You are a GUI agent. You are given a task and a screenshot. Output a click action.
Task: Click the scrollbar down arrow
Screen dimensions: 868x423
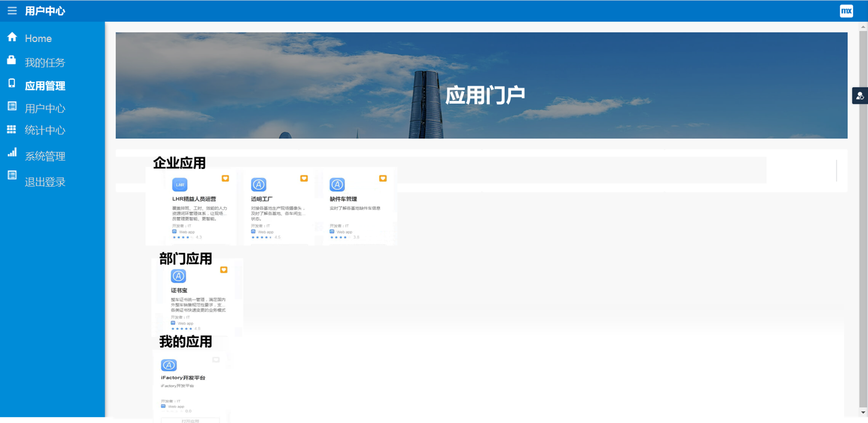(863, 412)
